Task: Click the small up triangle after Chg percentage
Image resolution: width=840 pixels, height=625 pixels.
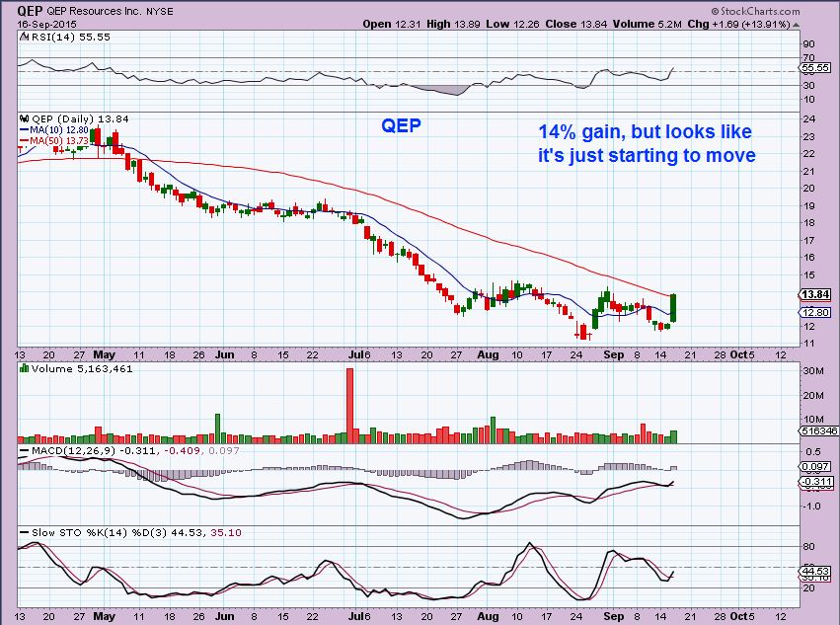Action: tap(797, 24)
